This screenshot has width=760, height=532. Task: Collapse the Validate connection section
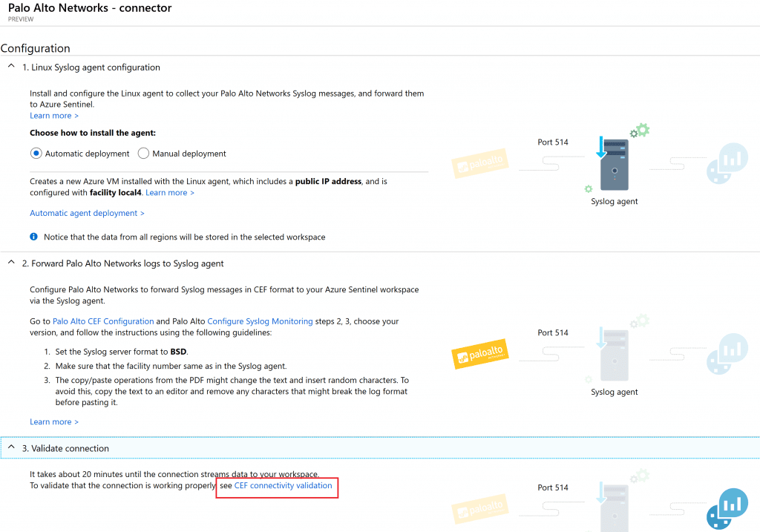point(11,448)
